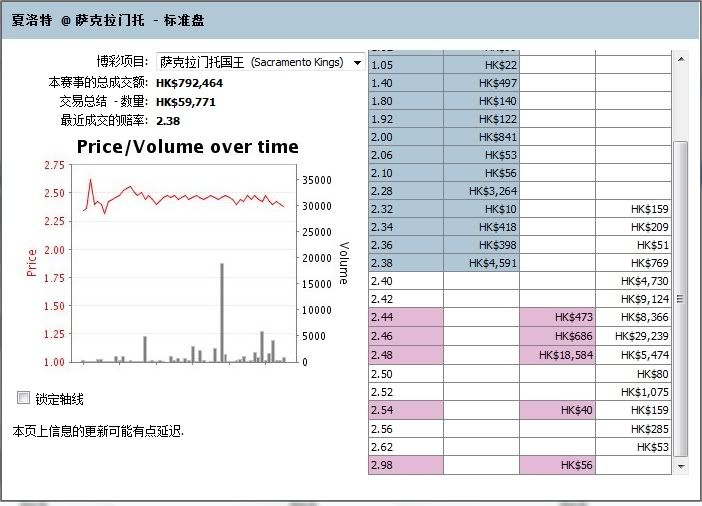Click the odds table scroll down arrow
Viewport: 702px width, 506px height.
click(x=682, y=466)
